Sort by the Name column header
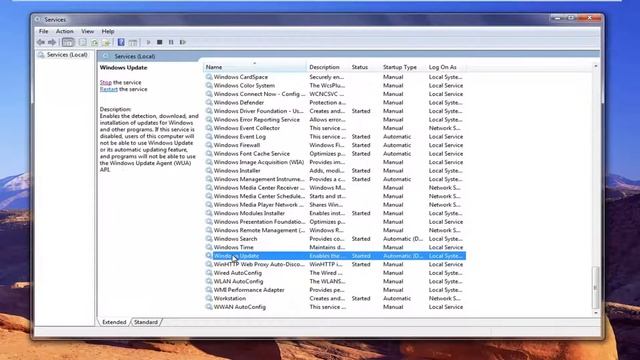This screenshot has width=640, height=360. coord(255,67)
